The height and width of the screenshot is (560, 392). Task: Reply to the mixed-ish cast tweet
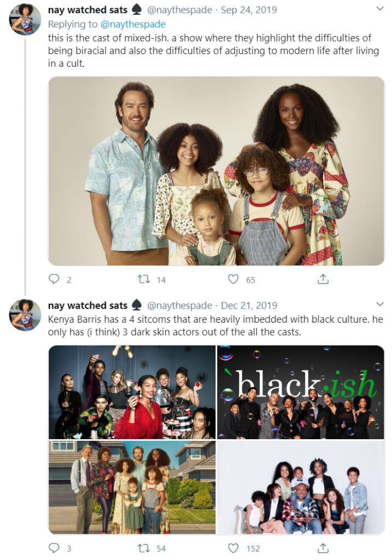pos(54,279)
